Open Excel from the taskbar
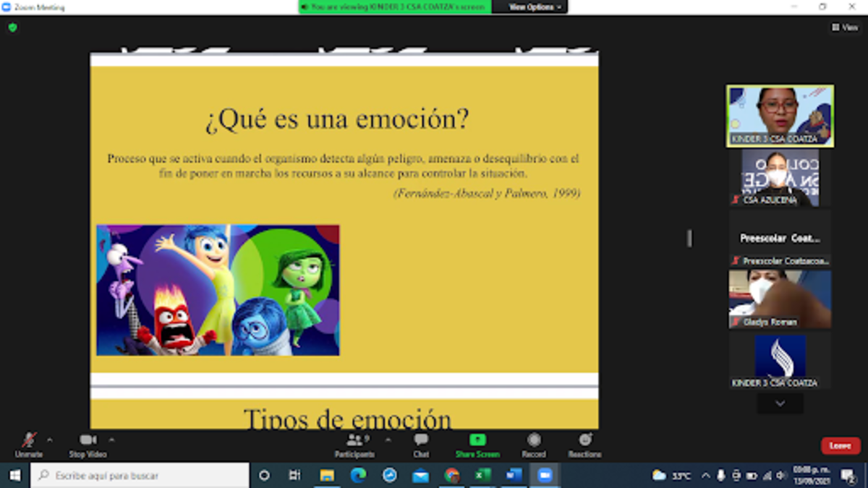The height and width of the screenshot is (488, 868). click(x=483, y=475)
